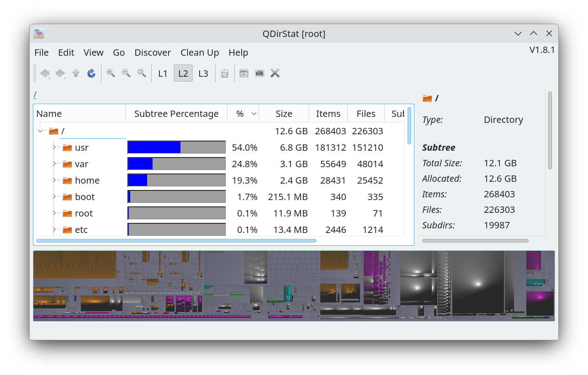The image size is (588, 375).
Task: Click the QDirStat app icon in the title bar
Action: (39, 33)
